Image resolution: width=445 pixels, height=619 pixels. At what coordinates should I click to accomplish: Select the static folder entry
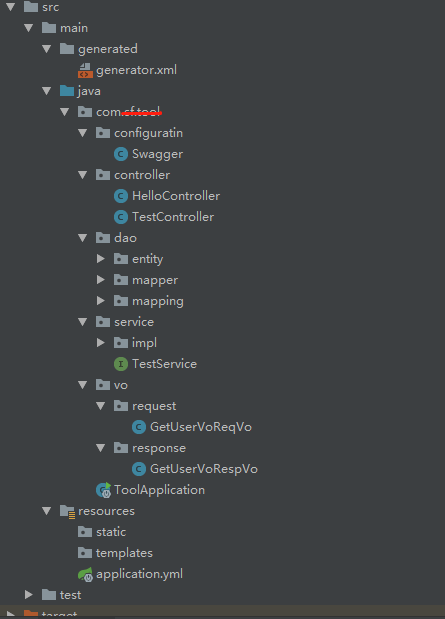(111, 532)
